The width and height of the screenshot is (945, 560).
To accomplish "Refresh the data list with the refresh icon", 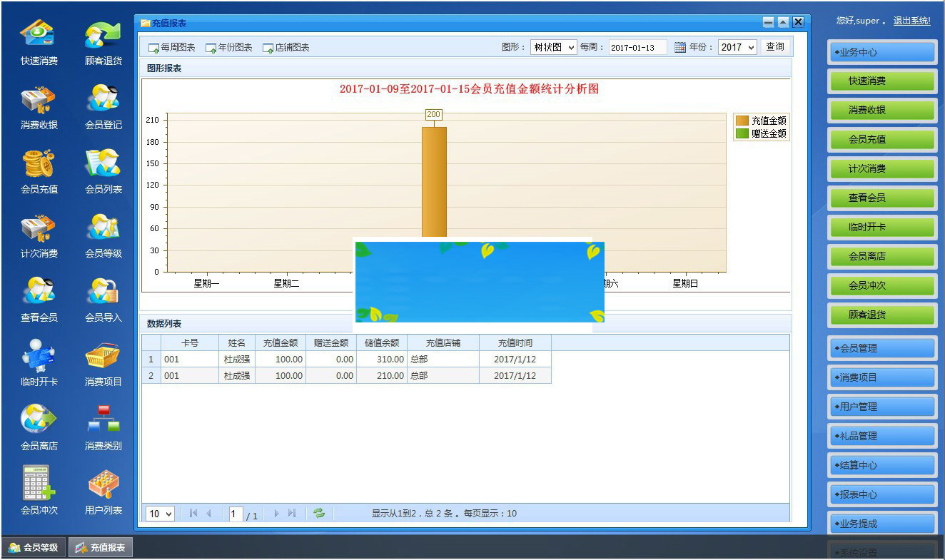I will pos(319,513).
